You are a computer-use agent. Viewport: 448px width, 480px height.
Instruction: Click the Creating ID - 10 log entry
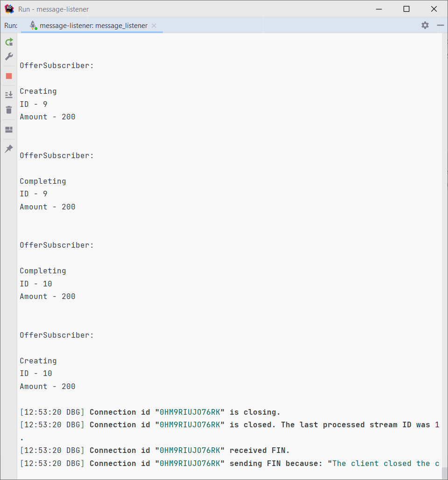(35, 373)
